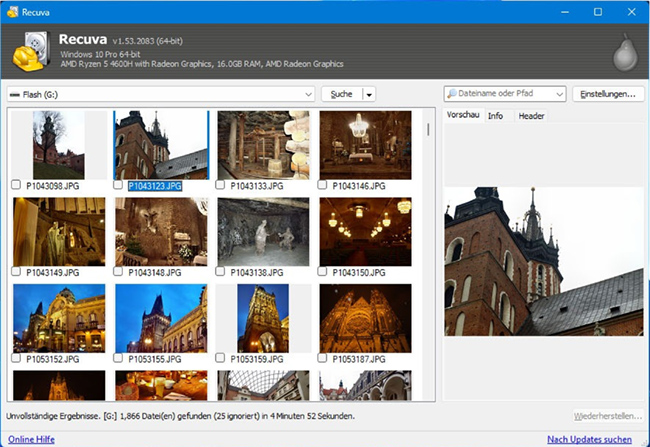Click the Flash (G:) drive icon

point(15,95)
